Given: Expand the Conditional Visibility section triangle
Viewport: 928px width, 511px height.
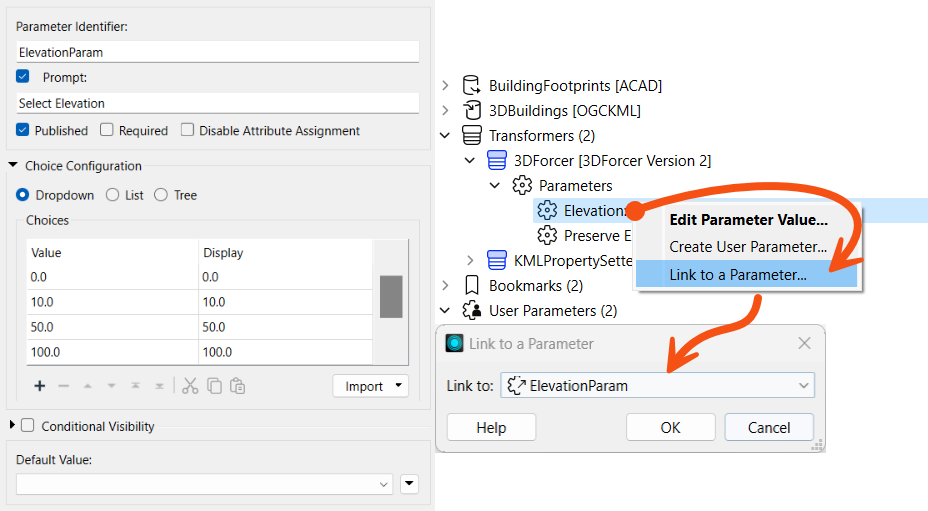Looking at the screenshot, I should click(12, 425).
